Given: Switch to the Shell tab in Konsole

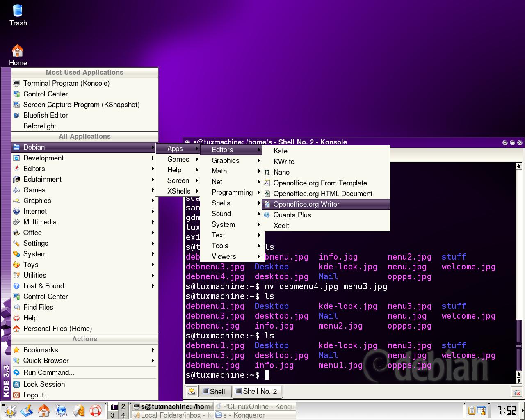Looking at the screenshot, I should (215, 392).
